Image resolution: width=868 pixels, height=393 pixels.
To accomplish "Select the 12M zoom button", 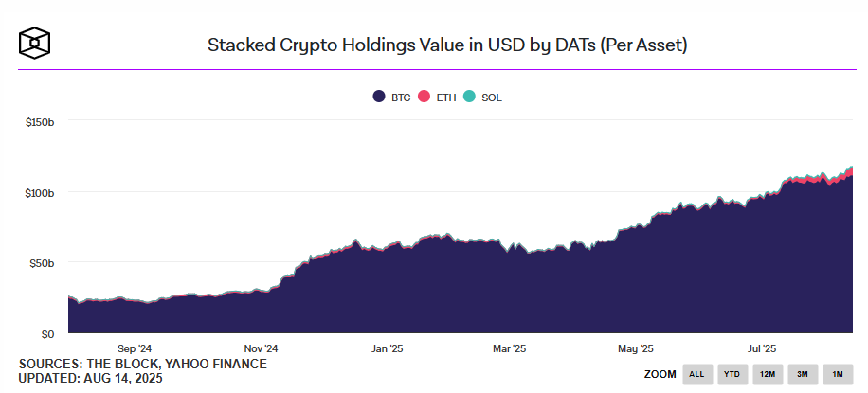I will click(x=768, y=375).
